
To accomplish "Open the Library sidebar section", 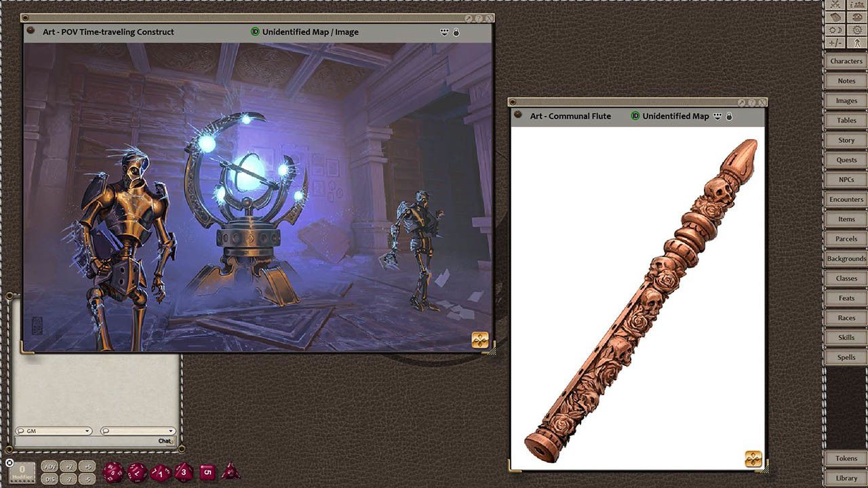I will [x=845, y=478].
